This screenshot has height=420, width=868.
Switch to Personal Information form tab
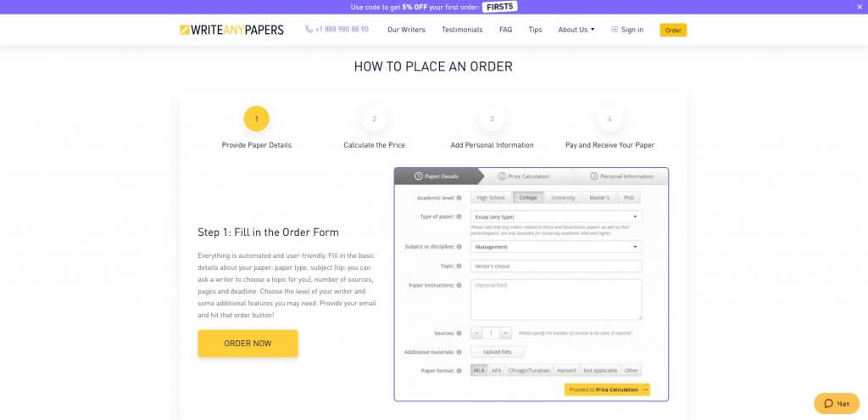click(x=621, y=176)
